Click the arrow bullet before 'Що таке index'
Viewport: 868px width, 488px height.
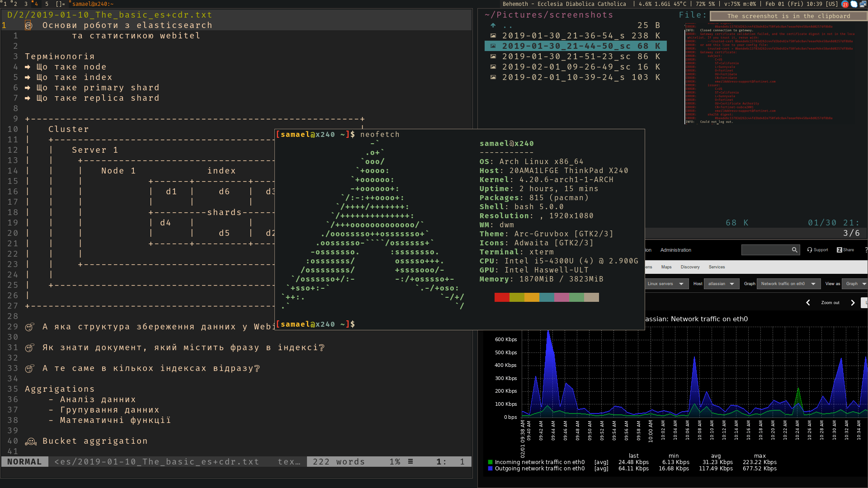28,77
